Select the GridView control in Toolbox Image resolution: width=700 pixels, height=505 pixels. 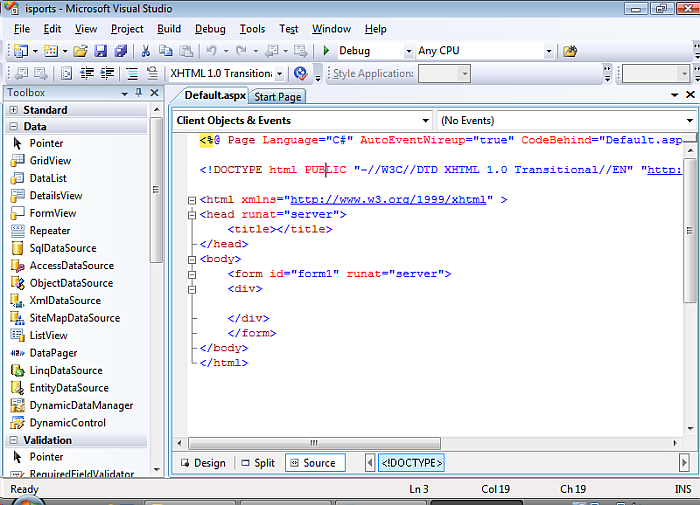pos(49,161)
